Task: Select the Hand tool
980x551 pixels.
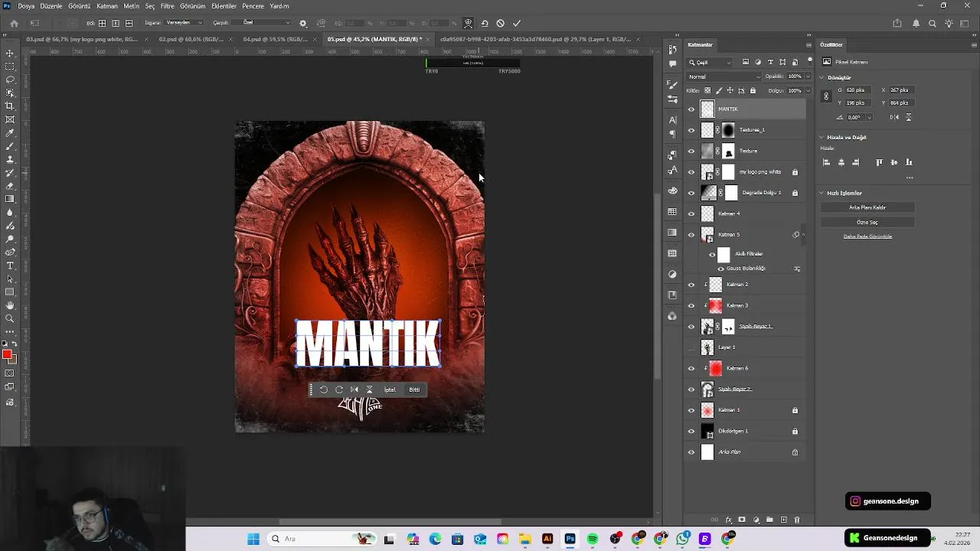Action: (10, 305)
